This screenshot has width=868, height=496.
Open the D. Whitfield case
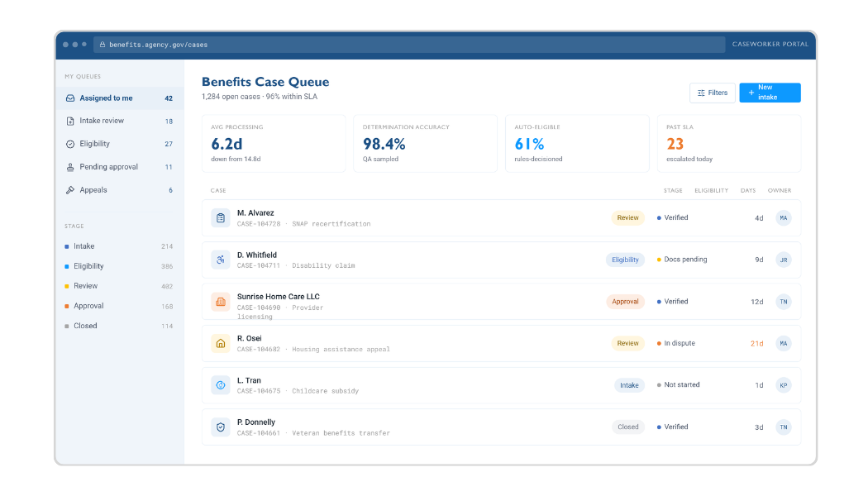point(501,260)
